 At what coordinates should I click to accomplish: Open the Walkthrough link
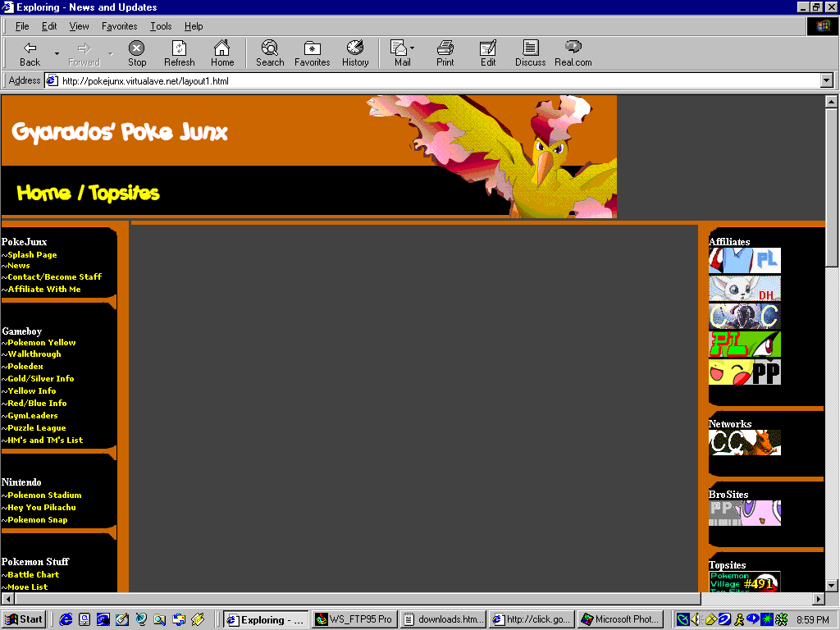pyautogui.click(x=34, y=354)
